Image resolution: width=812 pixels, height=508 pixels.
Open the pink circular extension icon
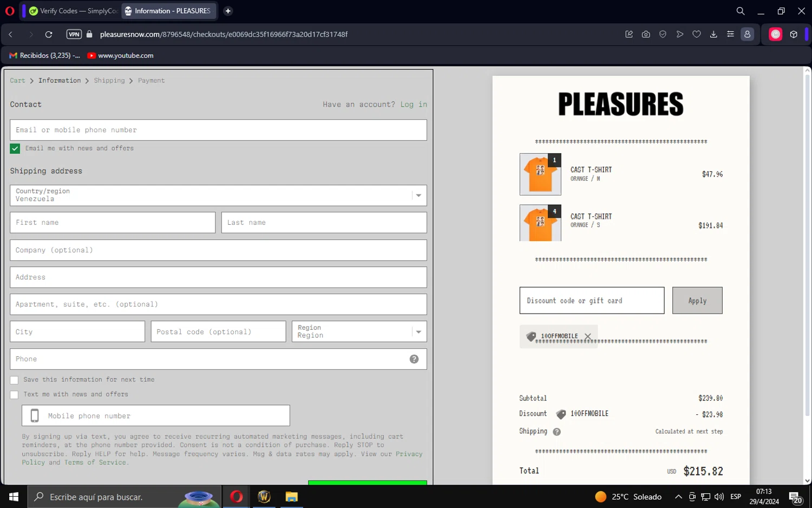(x=776, y=34)
